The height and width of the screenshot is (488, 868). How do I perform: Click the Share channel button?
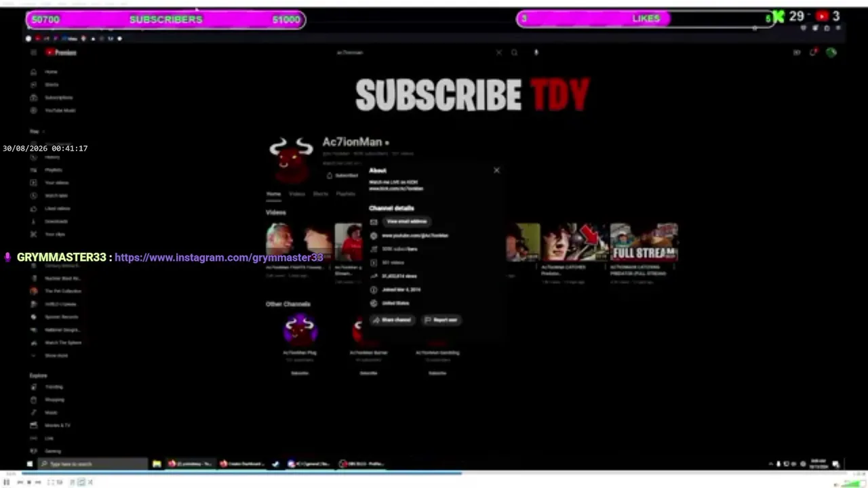point(393,320)
